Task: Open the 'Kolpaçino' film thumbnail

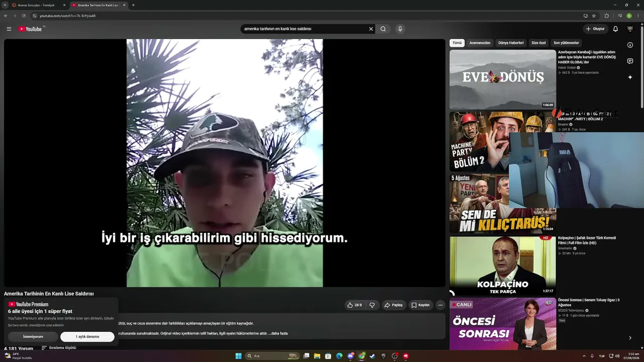Action: pos(503,266)
